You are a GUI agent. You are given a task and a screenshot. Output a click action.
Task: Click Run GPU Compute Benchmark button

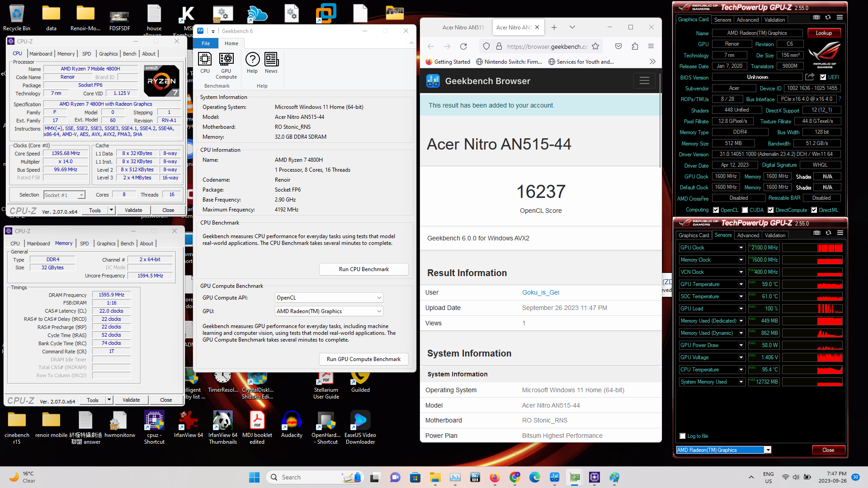click(x=364, y=359)
